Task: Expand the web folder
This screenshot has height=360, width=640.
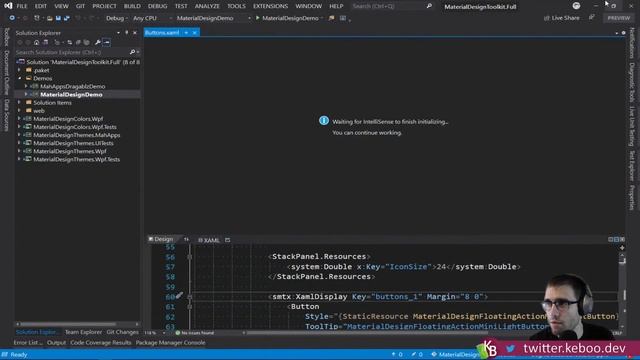Action: 19,111
